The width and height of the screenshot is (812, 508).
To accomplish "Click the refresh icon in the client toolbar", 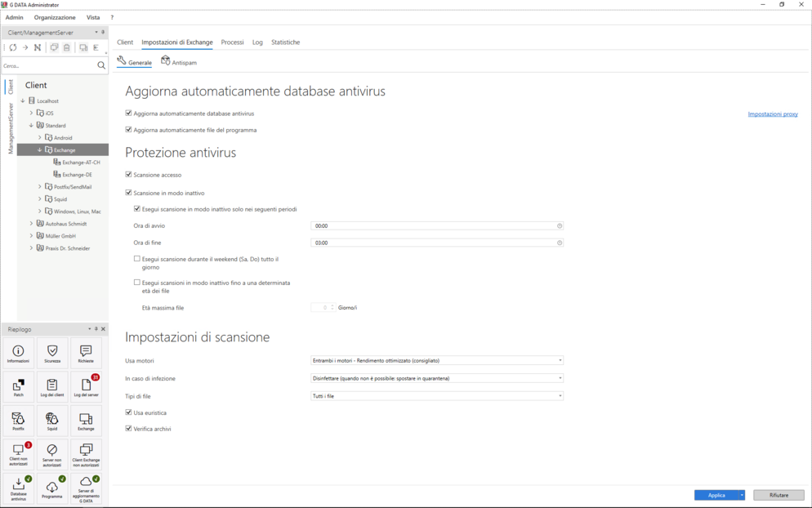I will [x=13, y=48].
